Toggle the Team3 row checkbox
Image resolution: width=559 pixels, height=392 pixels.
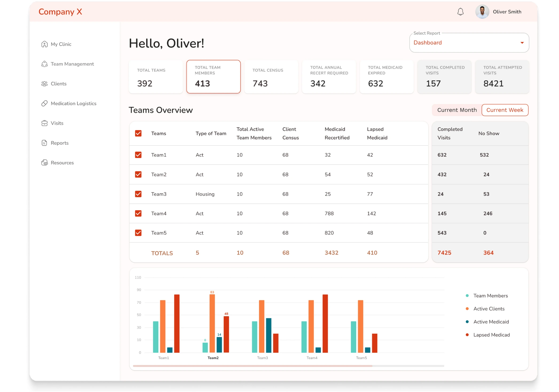139,194
